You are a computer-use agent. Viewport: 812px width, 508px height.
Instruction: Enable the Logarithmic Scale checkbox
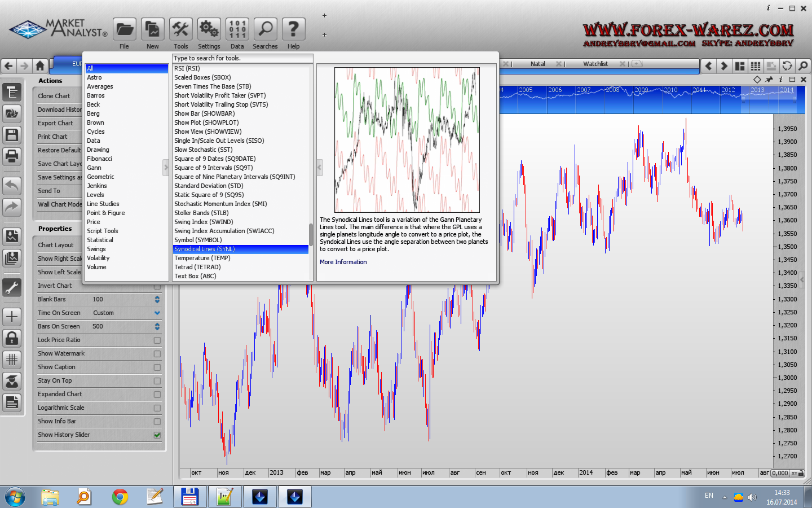pyautogui.click(x=157, y=408)
